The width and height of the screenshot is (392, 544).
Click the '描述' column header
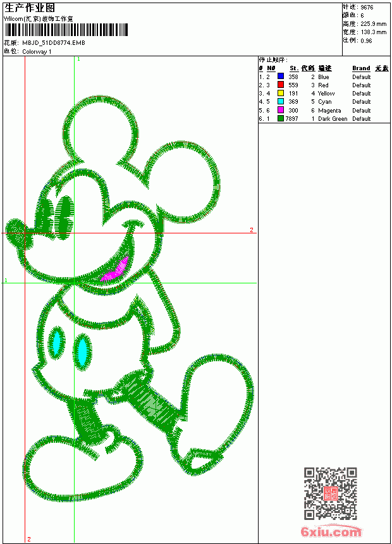325,68
